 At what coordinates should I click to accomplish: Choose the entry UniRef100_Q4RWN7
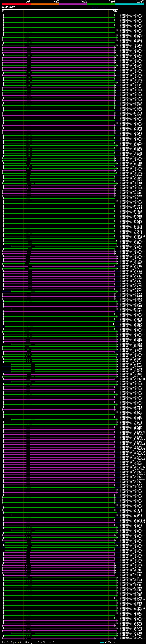click(x=131, y=193)
